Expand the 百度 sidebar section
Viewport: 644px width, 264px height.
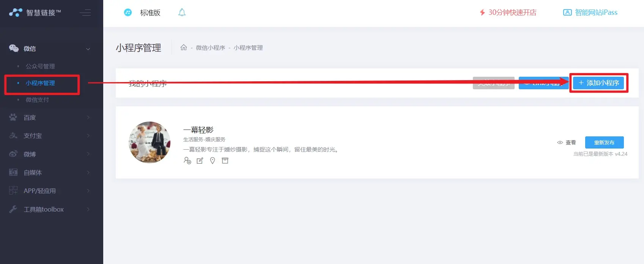click(52, 117)
